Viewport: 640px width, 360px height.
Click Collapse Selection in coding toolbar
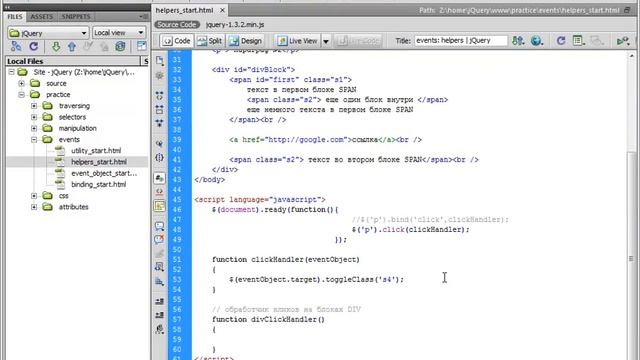pyautogui.click(x=160, y=109)
